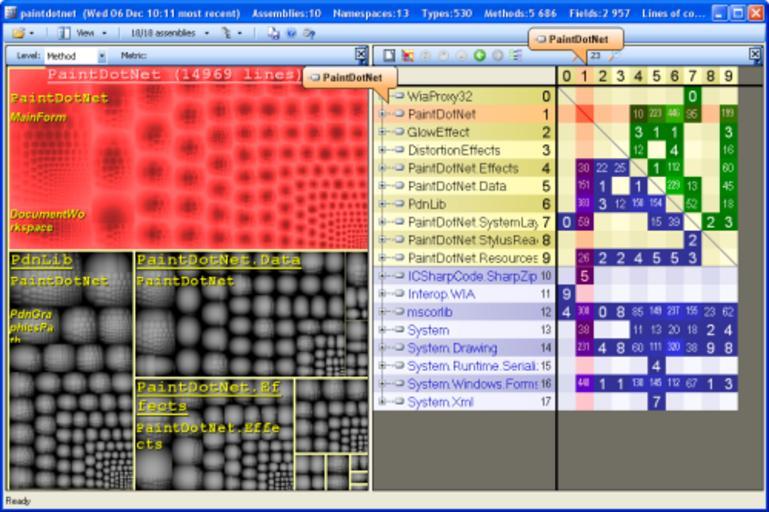Click the PdnLib heading in treemap
The height and width of the screenshot is (512, 769).
click(42, 260)
